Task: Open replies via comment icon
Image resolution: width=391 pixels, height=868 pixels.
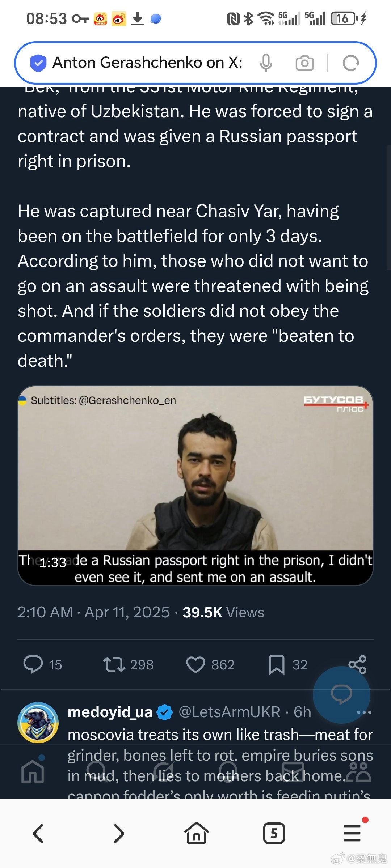Action: tap(33, 664)
